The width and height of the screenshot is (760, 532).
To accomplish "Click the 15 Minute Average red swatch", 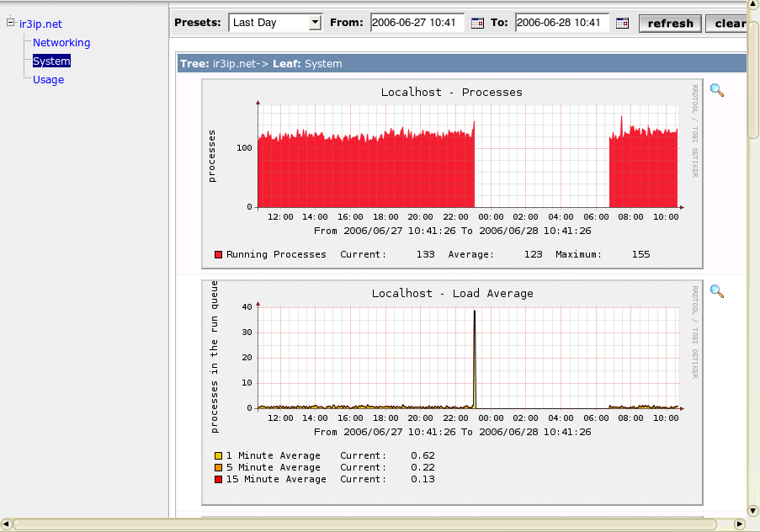I will (218, 479).
